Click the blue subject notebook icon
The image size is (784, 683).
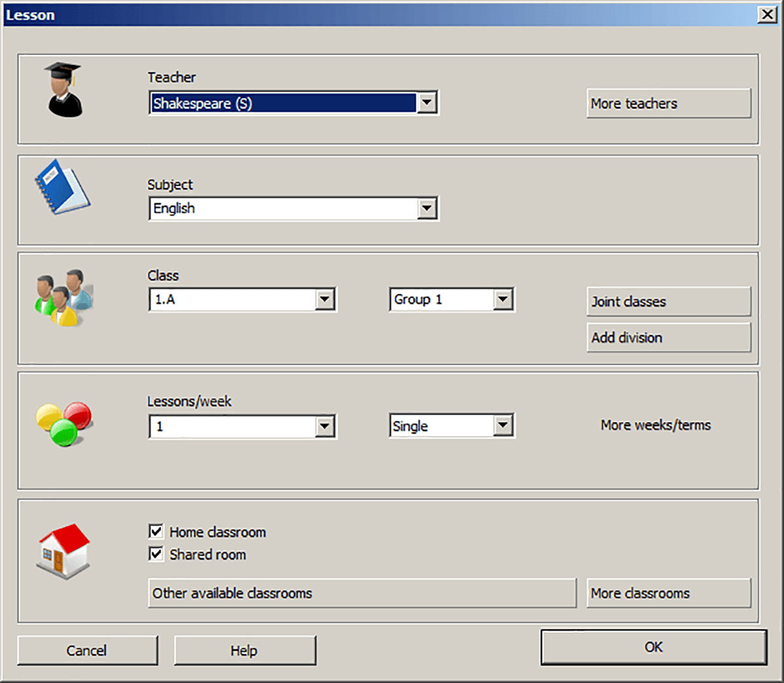click(x=62, y=187)
